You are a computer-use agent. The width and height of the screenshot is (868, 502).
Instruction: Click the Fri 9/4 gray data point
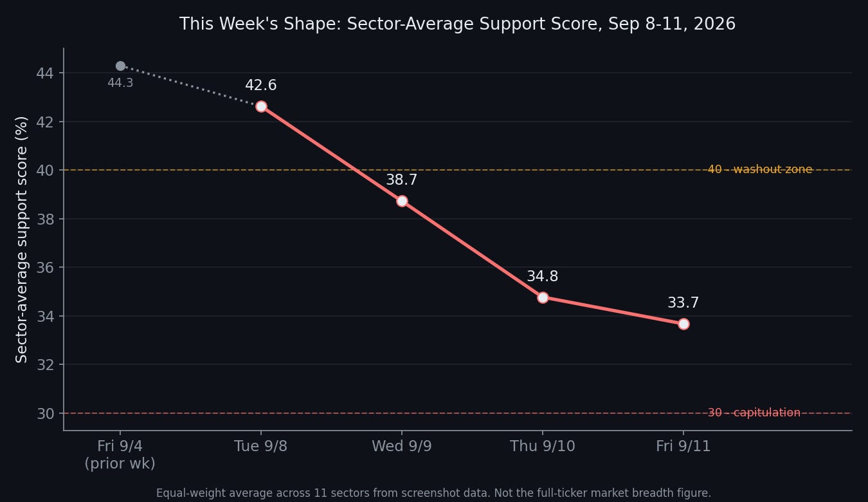click(120, 66)
